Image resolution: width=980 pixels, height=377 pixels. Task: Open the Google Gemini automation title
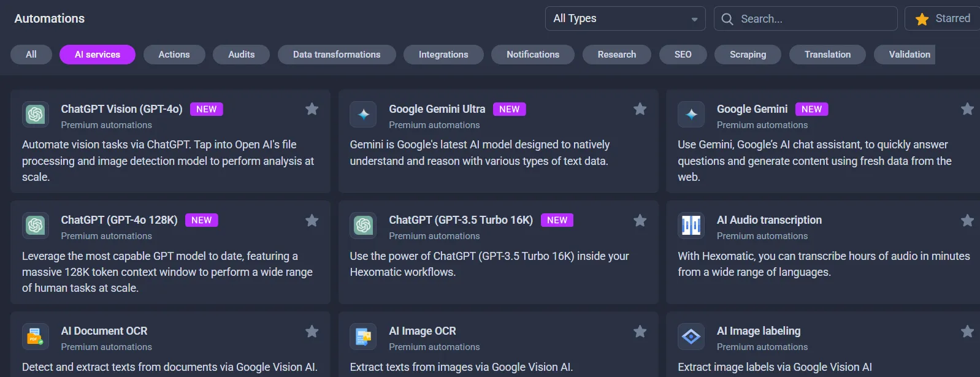752,109
